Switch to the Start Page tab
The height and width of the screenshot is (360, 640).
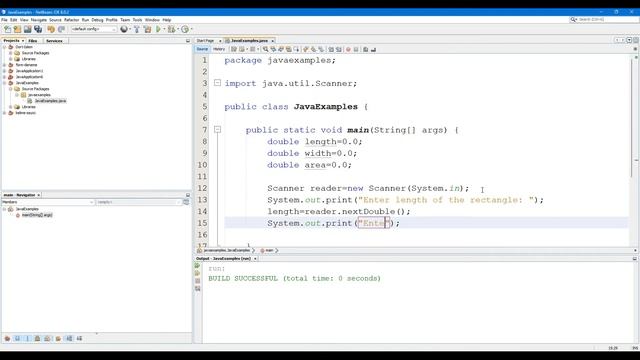click(205, 41)
